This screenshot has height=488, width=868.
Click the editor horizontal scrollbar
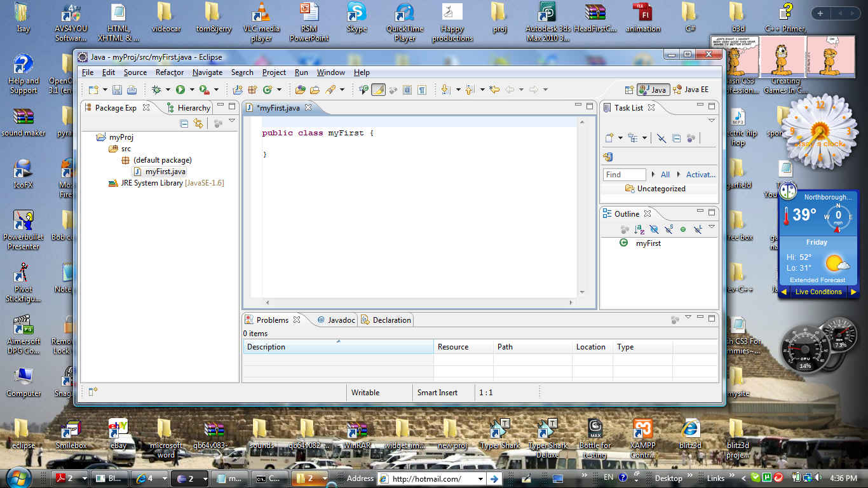click(x=418, y=303)
